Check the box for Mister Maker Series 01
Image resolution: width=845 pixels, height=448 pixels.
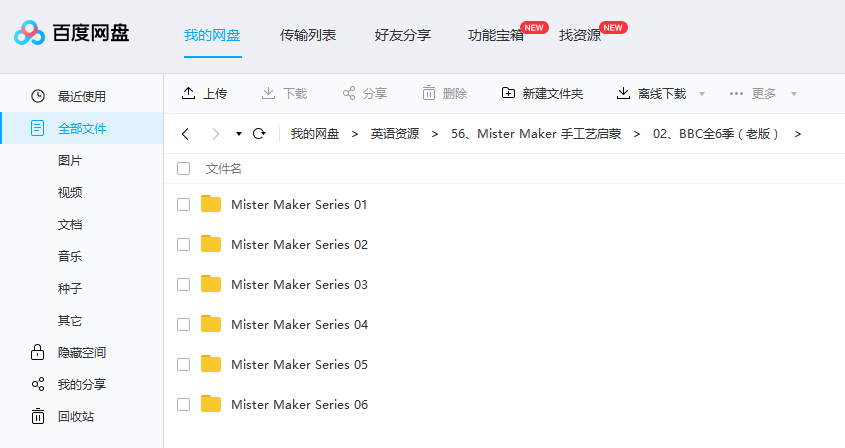click(183, 204)
